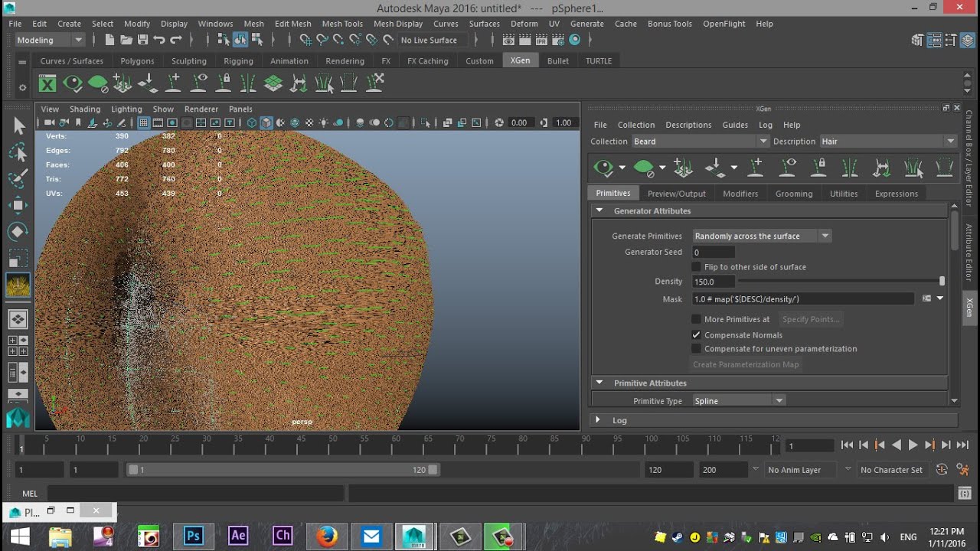
Task: Click shelf delete description icon with X
Action: pos(374,83)
